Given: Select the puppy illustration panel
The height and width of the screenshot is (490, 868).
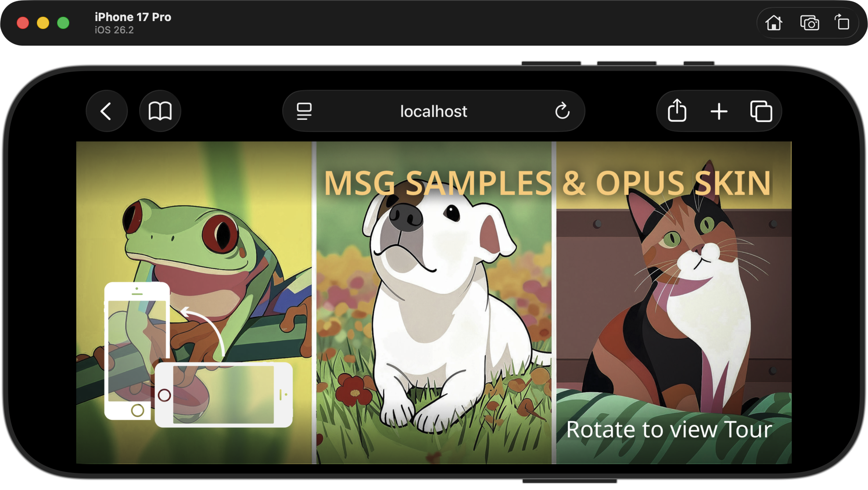Looking at the screenshot, I should click(x=434, y=307).
